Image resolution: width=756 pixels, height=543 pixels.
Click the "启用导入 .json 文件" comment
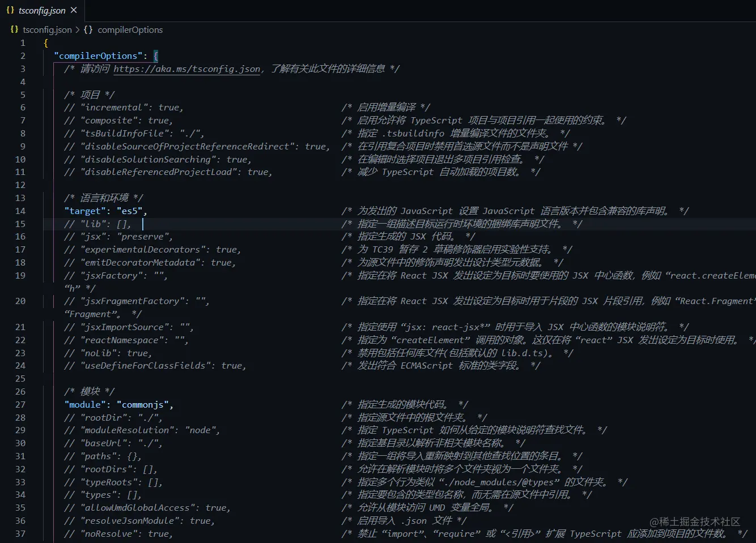[x=405, y=520]
